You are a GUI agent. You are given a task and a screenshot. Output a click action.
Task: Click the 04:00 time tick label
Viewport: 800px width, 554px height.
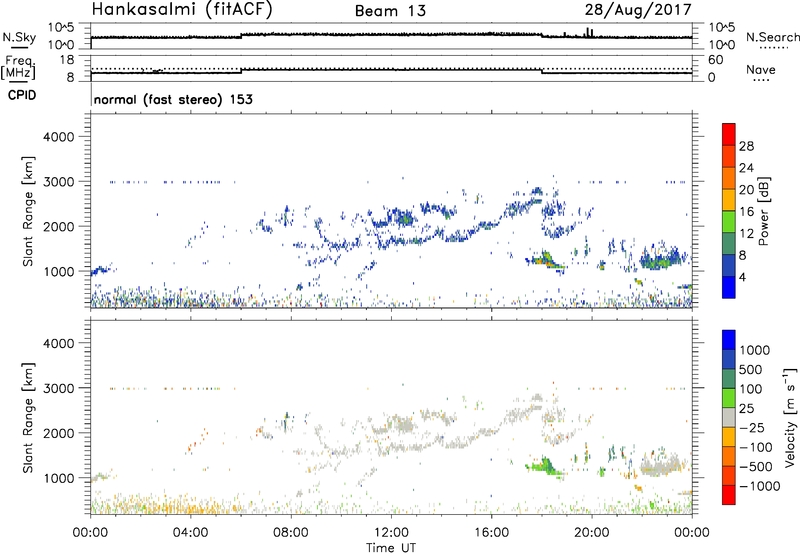[191, 533]
